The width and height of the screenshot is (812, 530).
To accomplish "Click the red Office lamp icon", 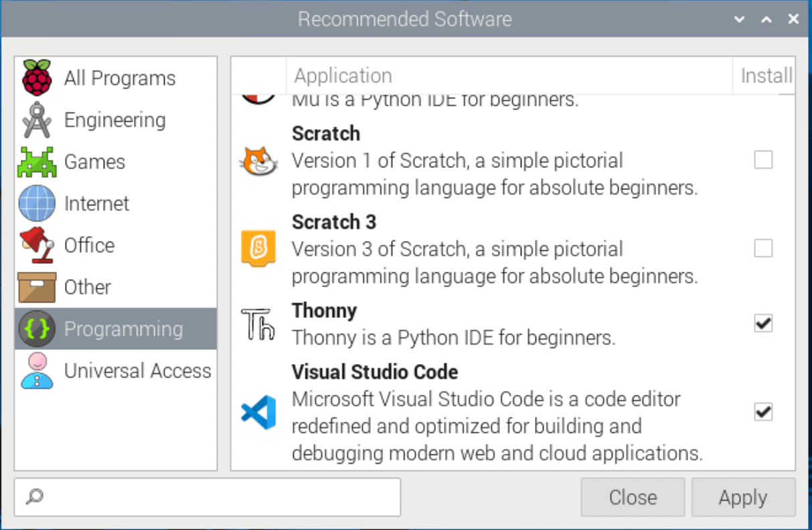I will [37, 246].
